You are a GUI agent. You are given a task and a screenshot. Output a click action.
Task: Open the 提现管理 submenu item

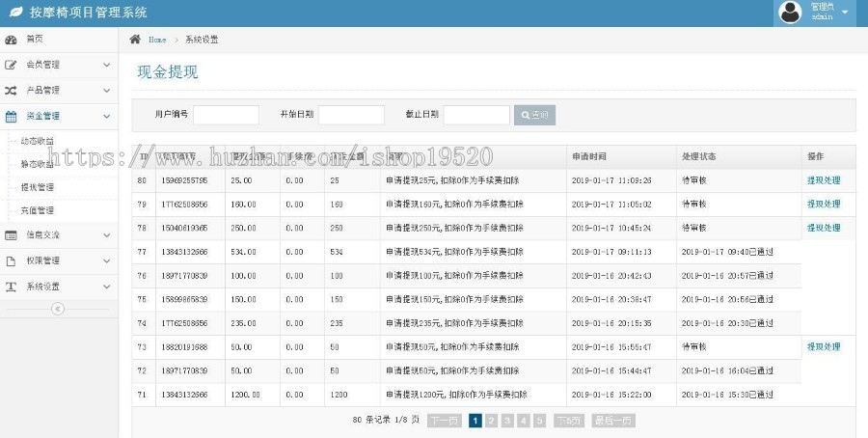pos(37,187)
